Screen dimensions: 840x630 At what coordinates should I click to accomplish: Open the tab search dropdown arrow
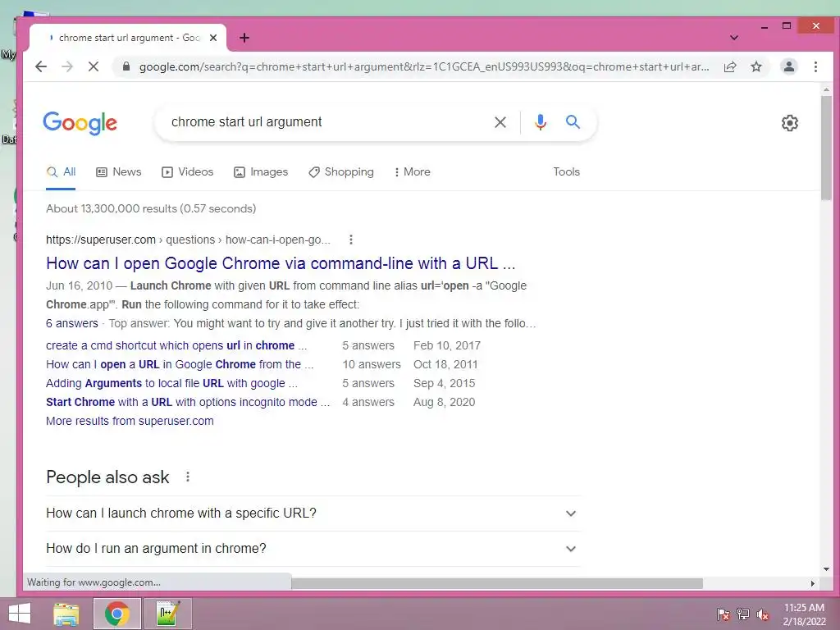[x=734, y=38]
